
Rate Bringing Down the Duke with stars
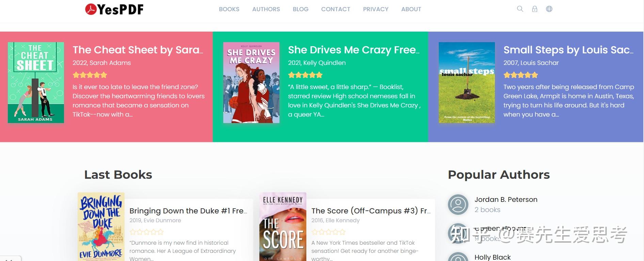click(x=147, y=232)
